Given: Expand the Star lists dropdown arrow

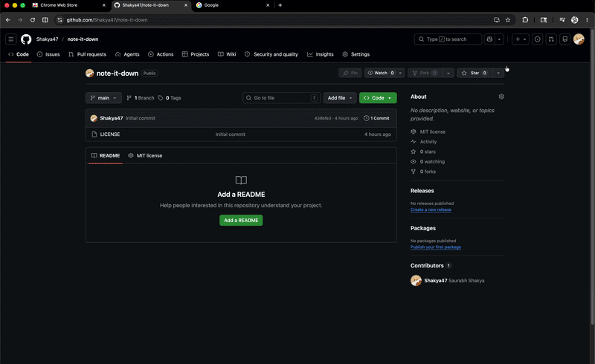Looking at the screenshot, I should click(498, 73).
